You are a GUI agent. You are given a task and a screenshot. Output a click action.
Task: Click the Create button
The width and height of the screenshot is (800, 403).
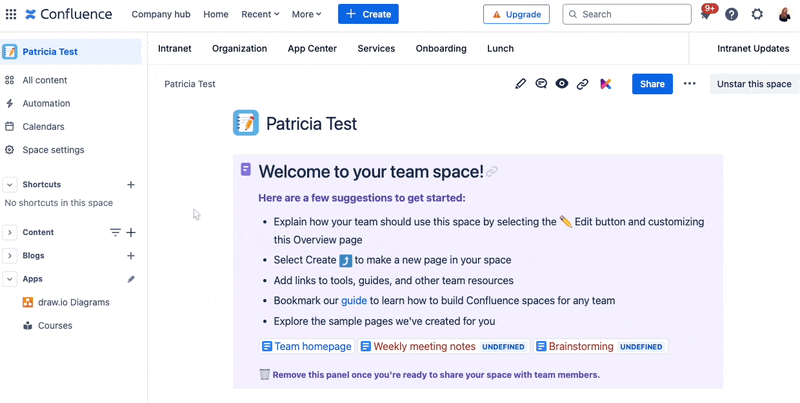(x=368, y=14)
